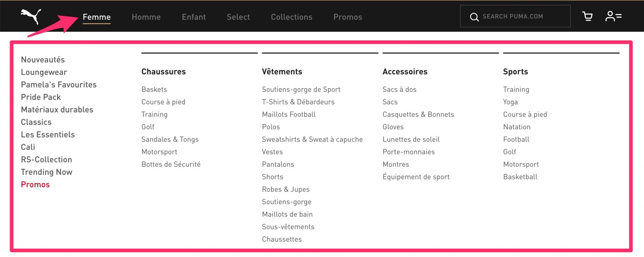The width and height of the screenshot is (644, 257).
Task: Open the shopping cart icon
Action: (588, 16)
